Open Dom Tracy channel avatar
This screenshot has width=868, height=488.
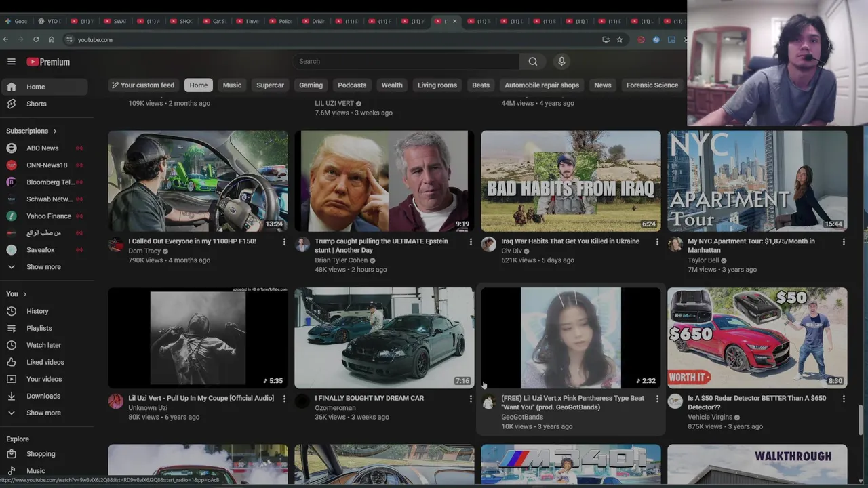116,245
